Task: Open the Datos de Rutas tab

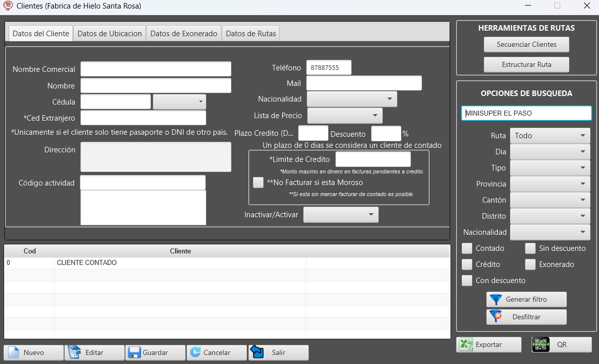Action: [250, 34]
